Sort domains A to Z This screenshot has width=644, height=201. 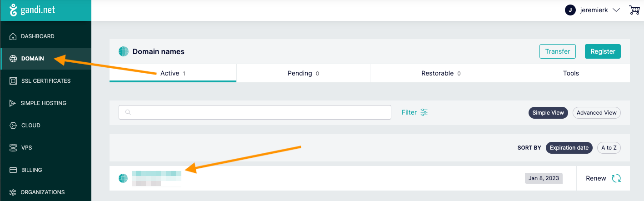pyautogui.click(x=609, y=148)
